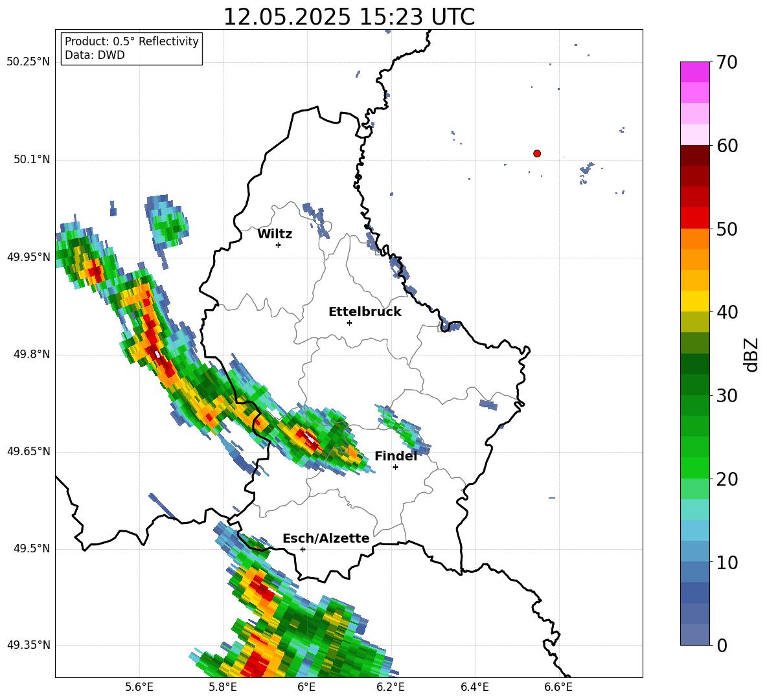The height and width of the screenshot is (700, 767).
Task: Click the yellow colorbar segment above 40
Action: 694,301
